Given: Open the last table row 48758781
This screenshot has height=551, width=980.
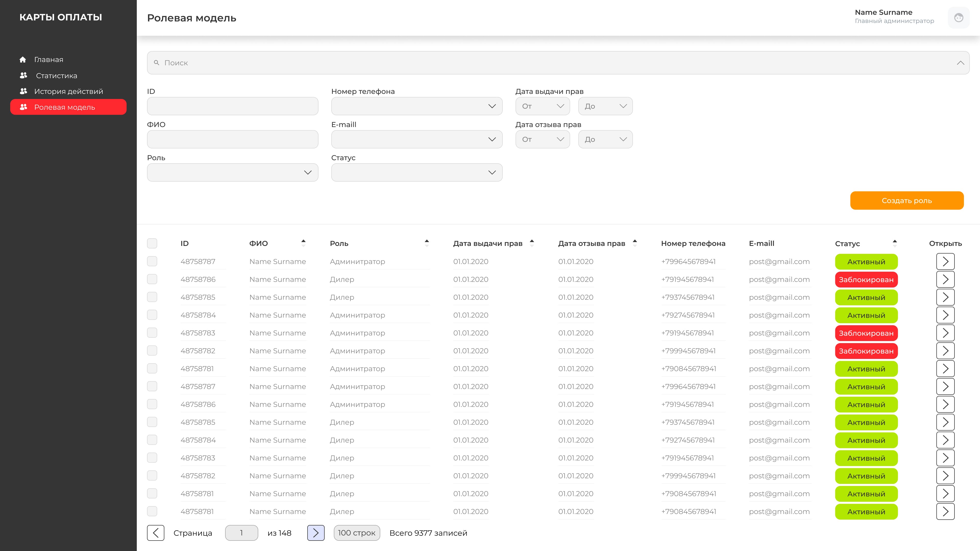Looking at the screenshot, I should click(x=945, y=511).
